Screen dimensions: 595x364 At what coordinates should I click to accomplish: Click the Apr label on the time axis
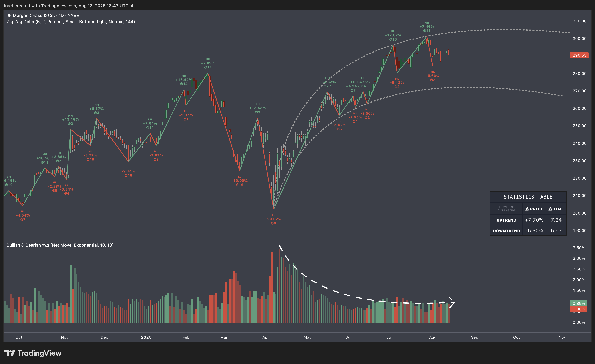click(266, 337)
